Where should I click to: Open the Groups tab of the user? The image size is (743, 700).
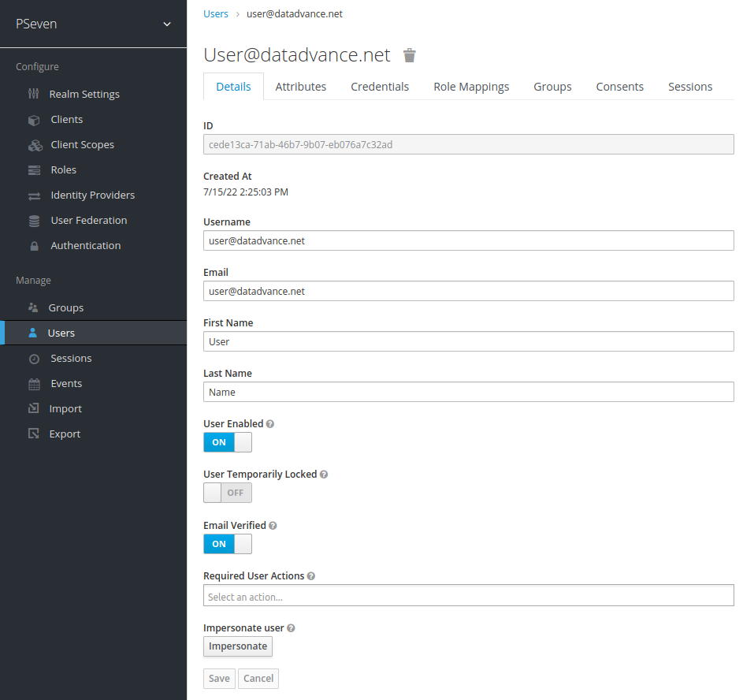pos(552,87)
